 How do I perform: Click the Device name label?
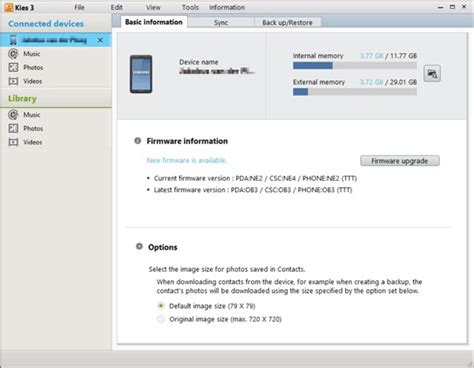pyautogui.click(x=199, y=62)
